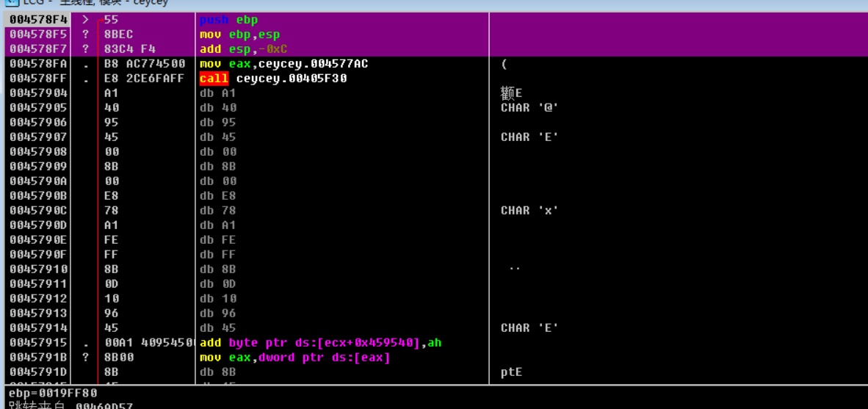Image resolution: width=868 pixels, height=409 pixels.
Task: Select the add byte ptr ds:[ecx+0x459540],ah instruction
Action: tap(320, 343)
